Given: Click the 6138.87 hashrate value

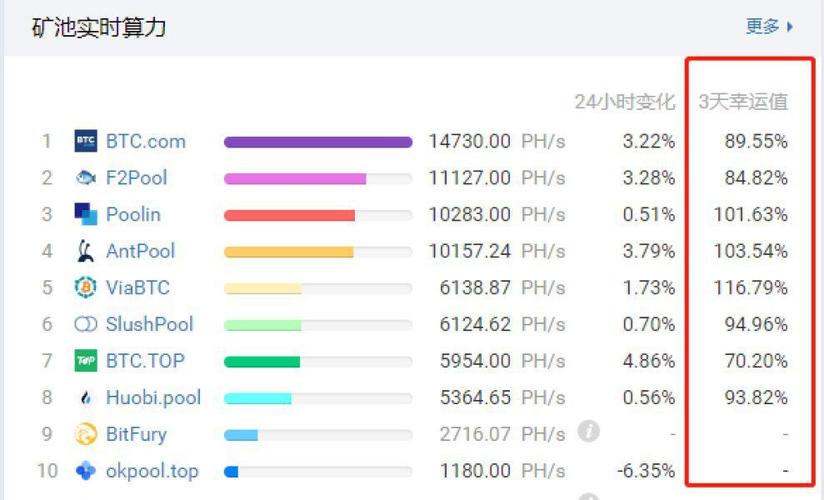Looking at the screenshot, I should click(x=475, y=288).
